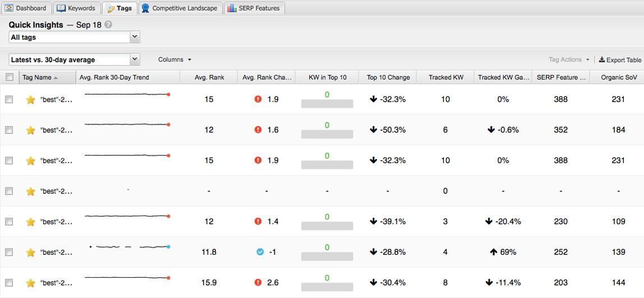Click the down arrow beside -11.4%
The image size is (644, 298).
click(489, 283)
